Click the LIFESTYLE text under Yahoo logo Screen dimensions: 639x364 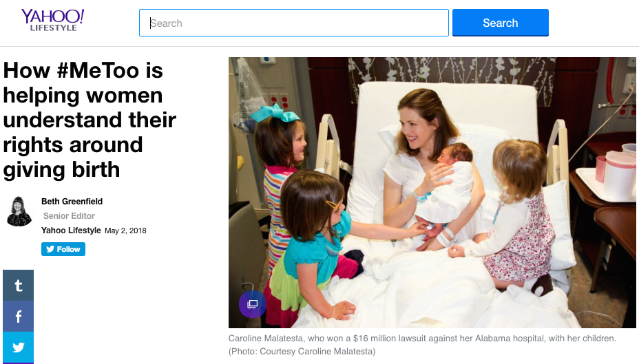(x=54, y=28)
